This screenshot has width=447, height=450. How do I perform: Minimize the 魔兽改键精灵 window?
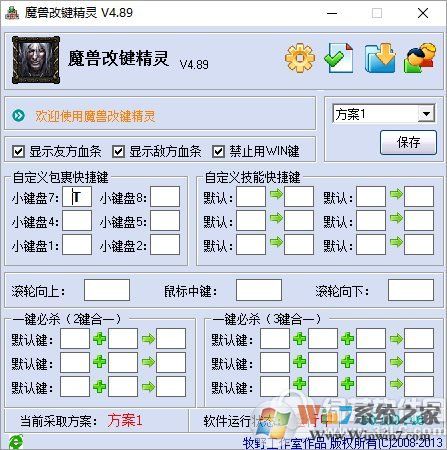click(x=332, y=13)
